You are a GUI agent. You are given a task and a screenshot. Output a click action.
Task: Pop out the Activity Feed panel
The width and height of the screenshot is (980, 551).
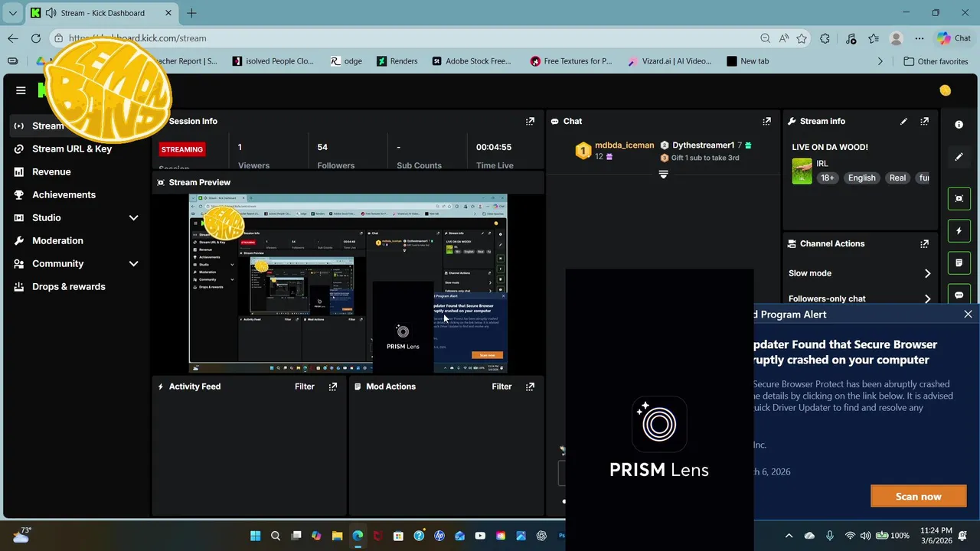332,386
